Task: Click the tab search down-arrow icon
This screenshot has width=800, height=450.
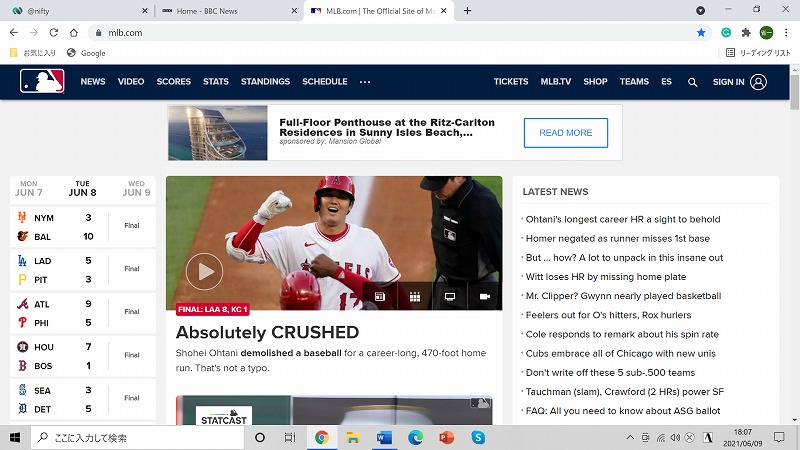Action: (701, 11)
